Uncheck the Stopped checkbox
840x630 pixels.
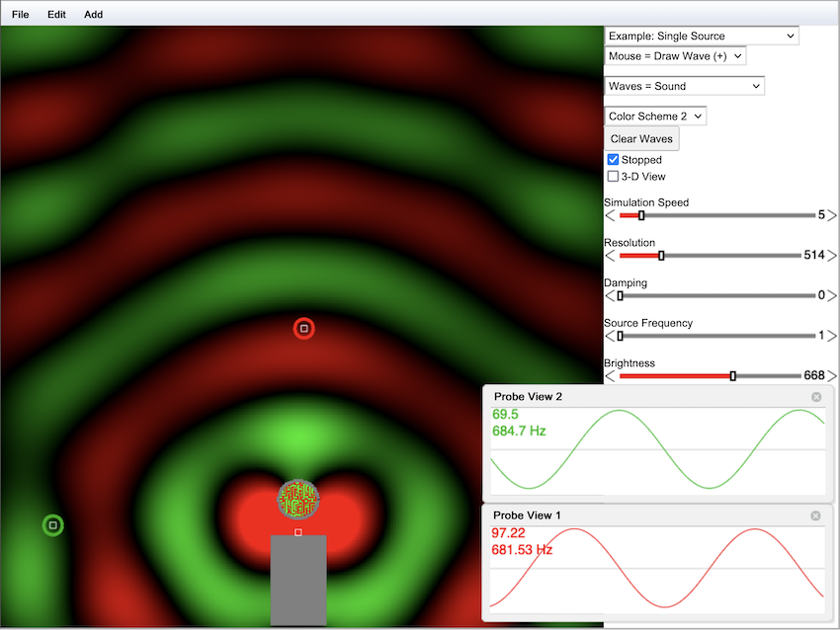[x=614, y=160]
